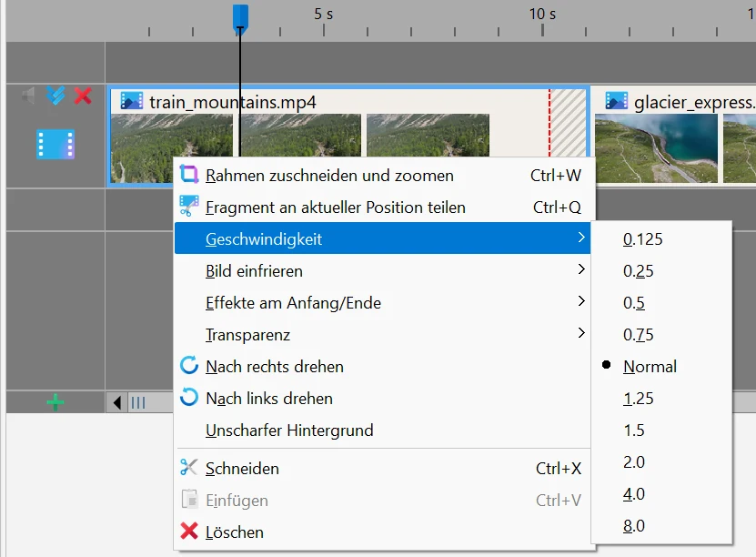Screen dimensions: 756x557
Task: Click the 5 s mark on time ruler
Action: [324, 14]
